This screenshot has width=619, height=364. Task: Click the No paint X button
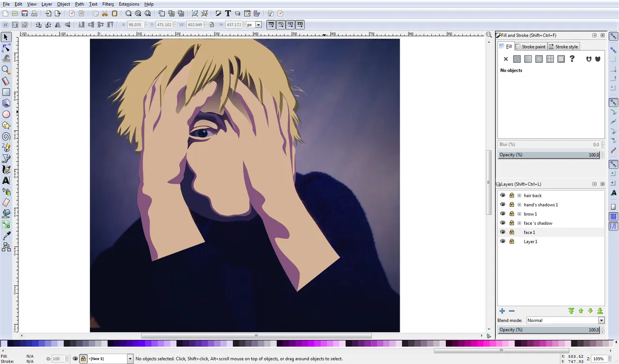click(x=506, y=59)
